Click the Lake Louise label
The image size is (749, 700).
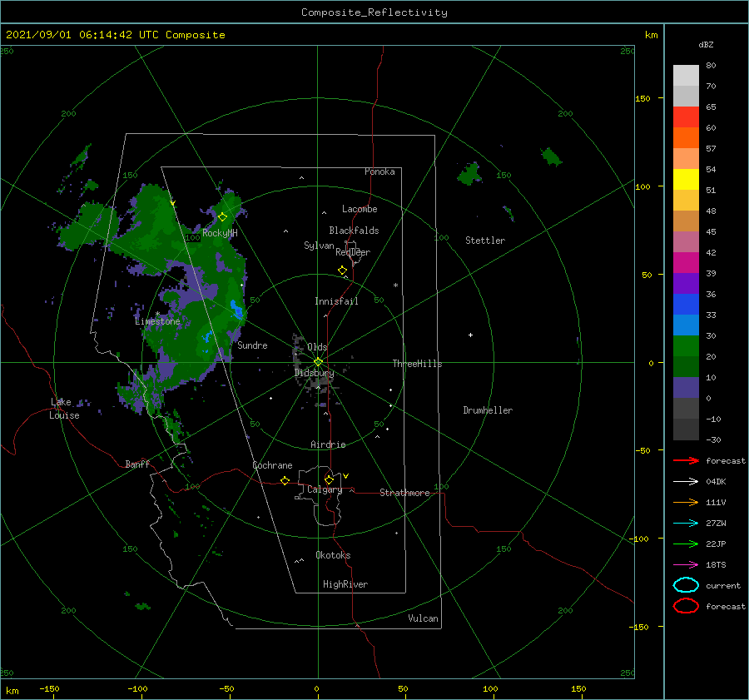click(64, 409)
